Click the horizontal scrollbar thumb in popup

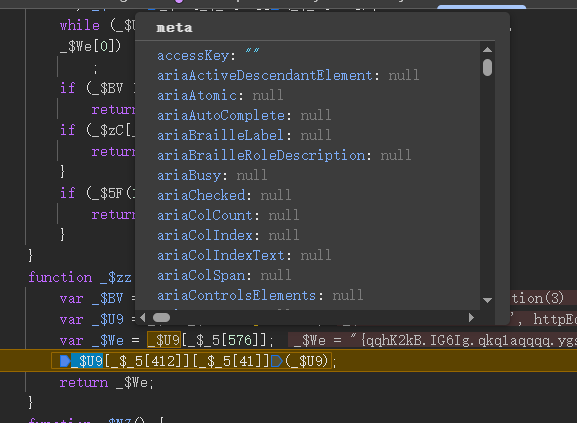pyautogui.click(x=161, y=317)
